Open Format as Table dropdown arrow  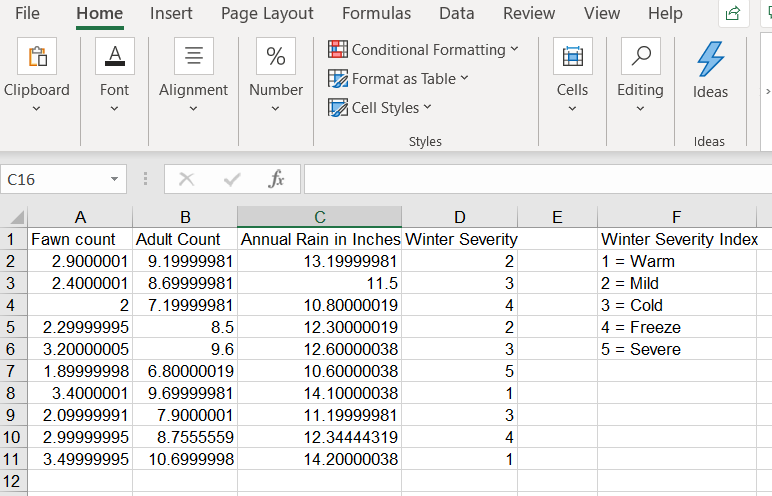click(x=464, y=78)
